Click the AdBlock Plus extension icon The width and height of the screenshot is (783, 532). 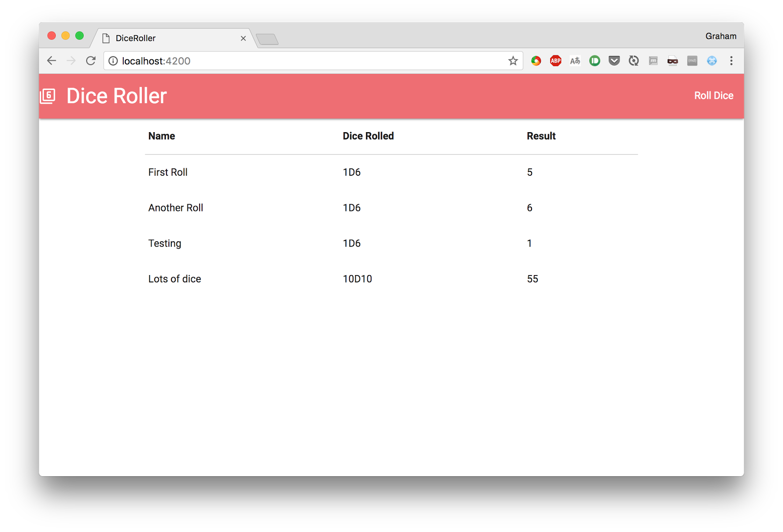coord(555,61)
